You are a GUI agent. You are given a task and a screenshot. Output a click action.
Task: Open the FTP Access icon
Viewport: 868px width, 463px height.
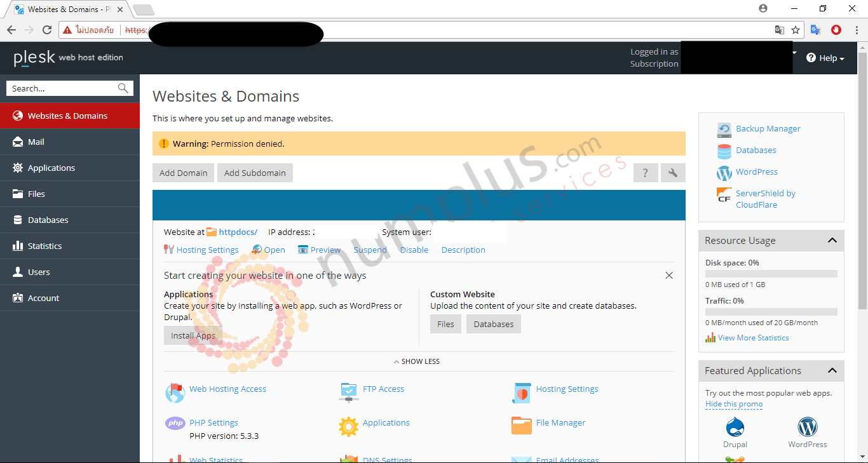[x=348, y=392]
